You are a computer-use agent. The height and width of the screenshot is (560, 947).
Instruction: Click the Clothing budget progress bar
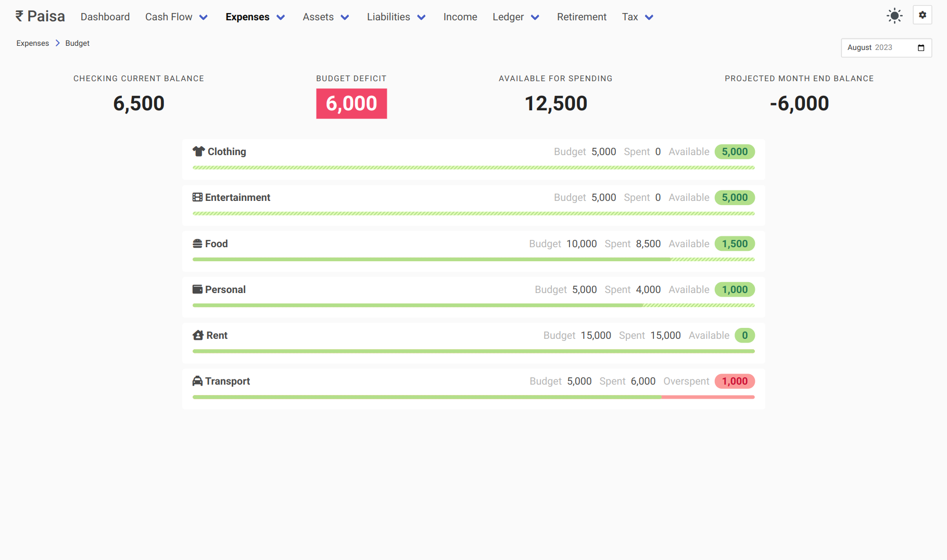tap(473, 168)
